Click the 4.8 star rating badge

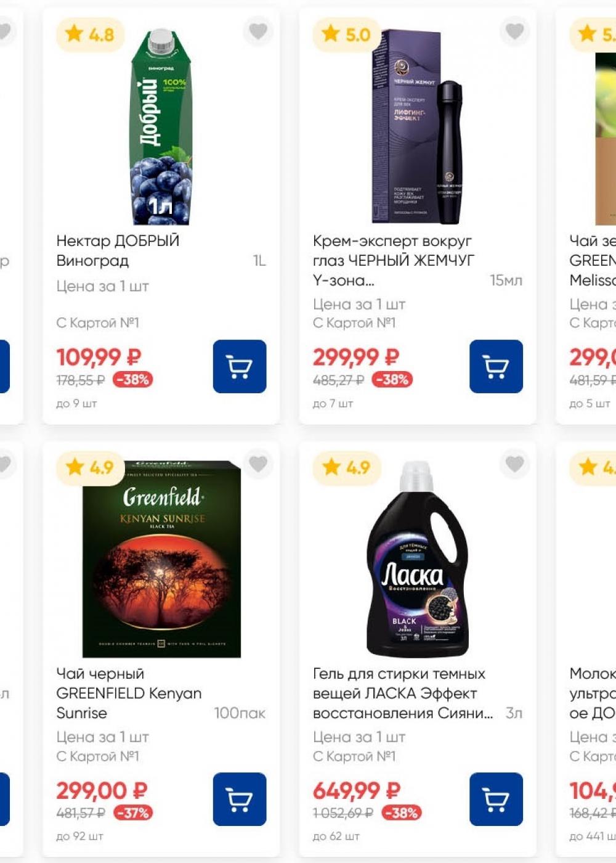[90, 35]
